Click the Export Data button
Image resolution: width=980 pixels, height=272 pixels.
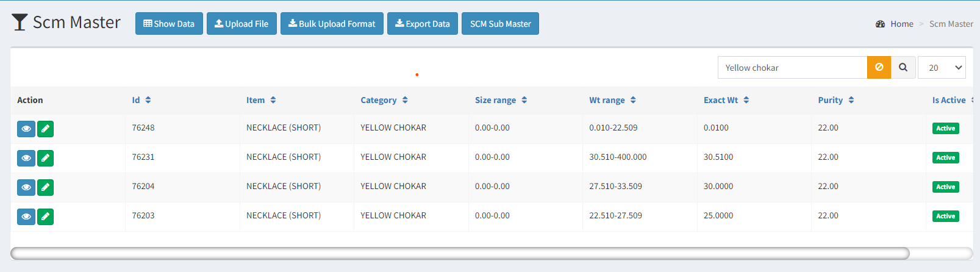(x=423, y=24)
